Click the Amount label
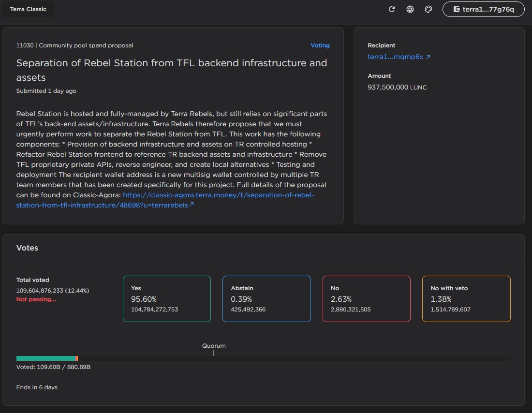The image size is (532, 413). 379,75
